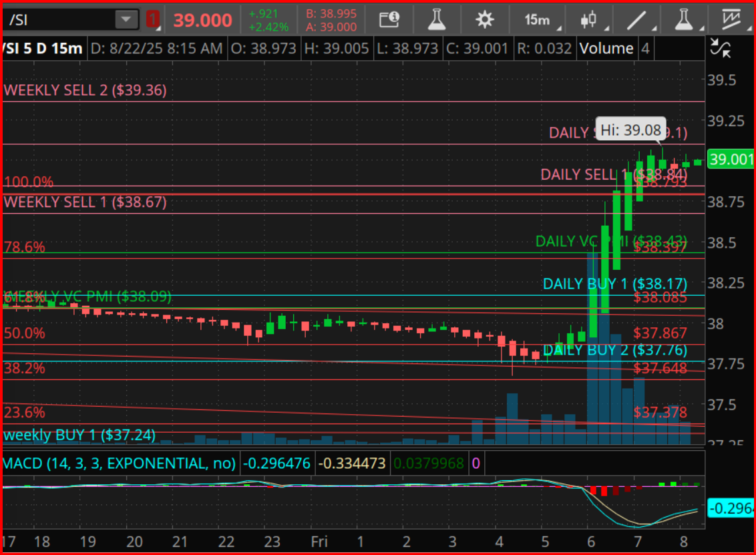Click the DAILY SELL 1 ($38.84) label

[x=614, y=174]
